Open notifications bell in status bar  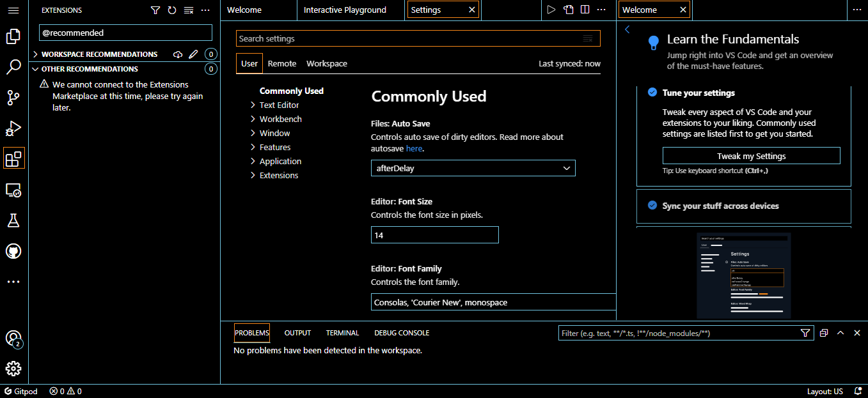858,391
